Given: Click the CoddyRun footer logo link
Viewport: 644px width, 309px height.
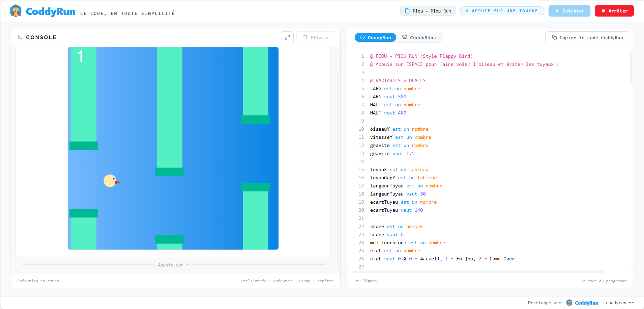Looking at the screenshot, I should (582, 303).
